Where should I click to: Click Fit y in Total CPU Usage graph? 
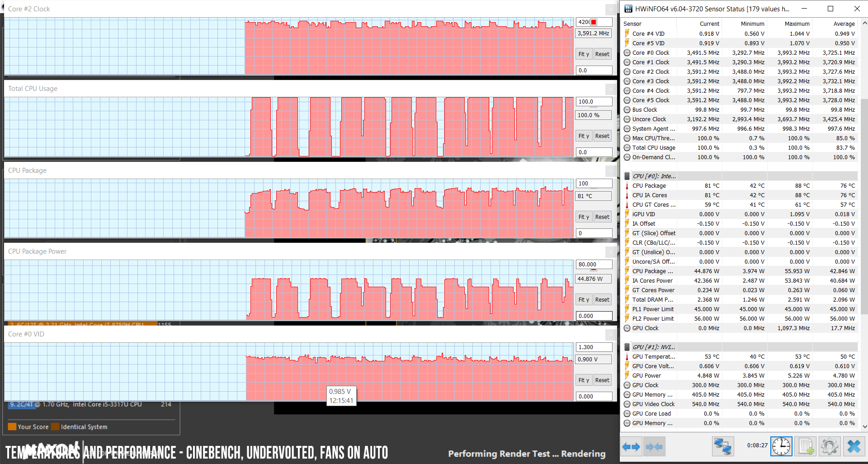tap(584, 136)
